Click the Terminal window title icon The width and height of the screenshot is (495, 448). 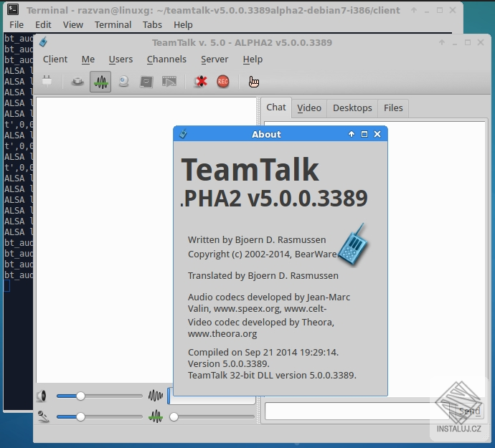13,9
